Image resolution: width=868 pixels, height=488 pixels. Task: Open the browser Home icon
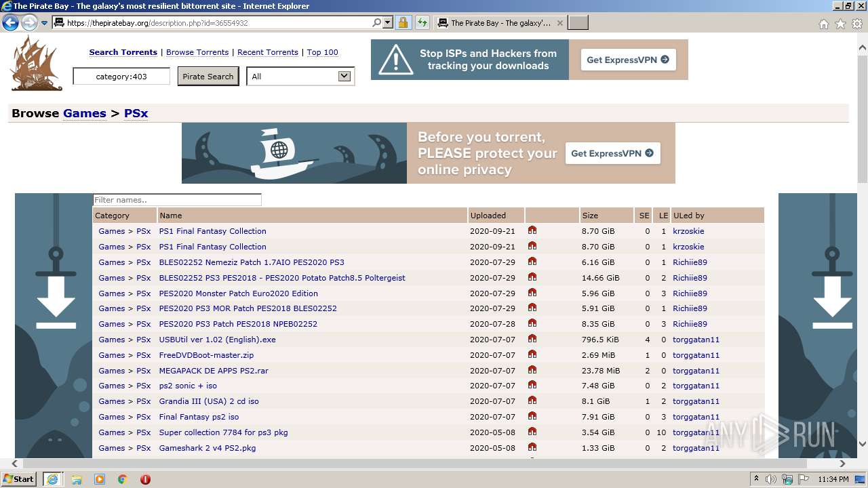(823, 24)
